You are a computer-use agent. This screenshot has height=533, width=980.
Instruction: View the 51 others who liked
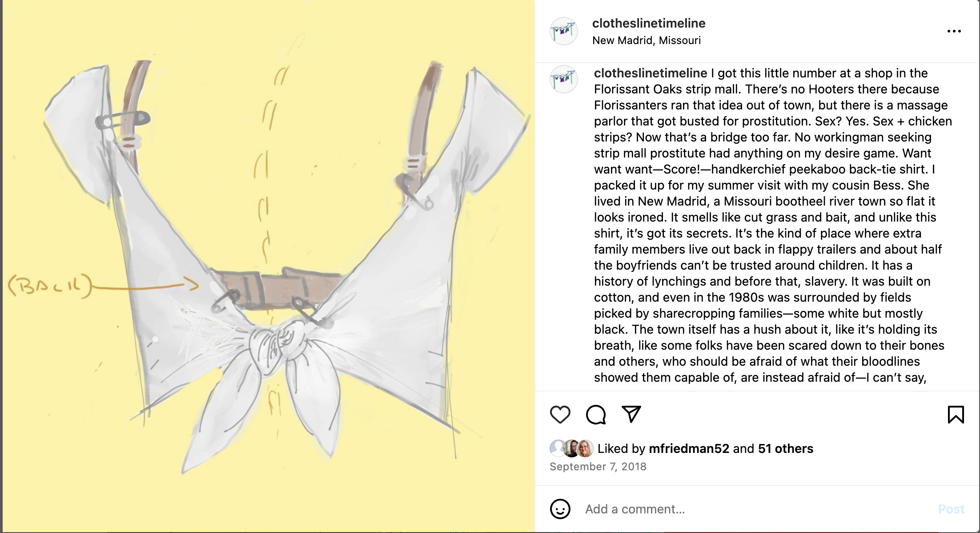[x=785, y=448]
